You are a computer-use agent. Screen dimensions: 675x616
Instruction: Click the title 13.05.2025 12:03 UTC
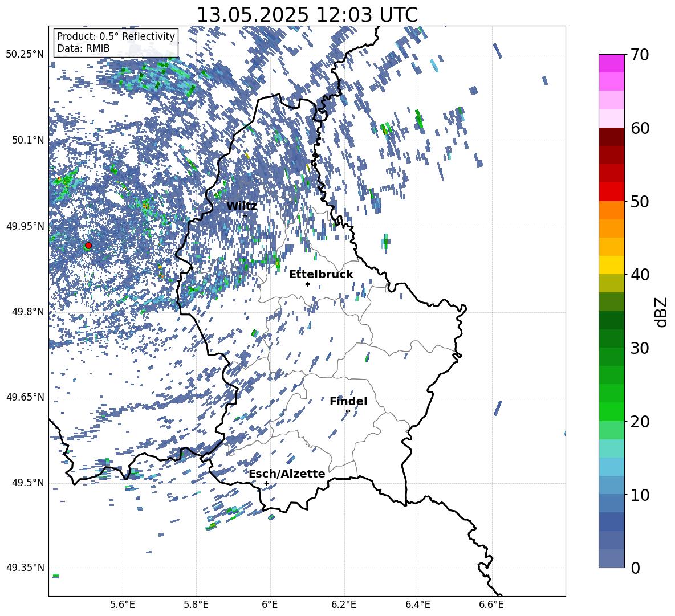(x=307, y=15)
